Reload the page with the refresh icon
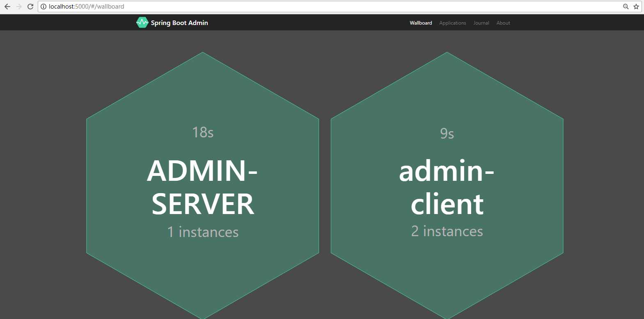Screen dimensions: 644x319 30,7
